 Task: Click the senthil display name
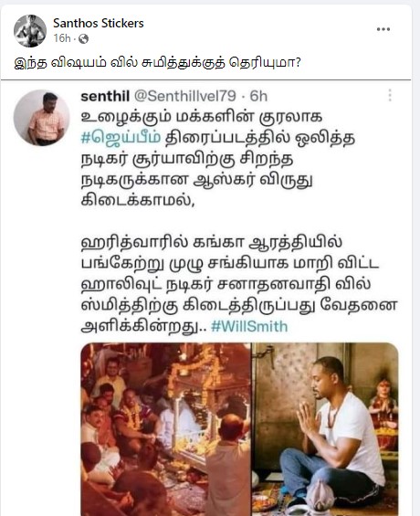[105, 97]
